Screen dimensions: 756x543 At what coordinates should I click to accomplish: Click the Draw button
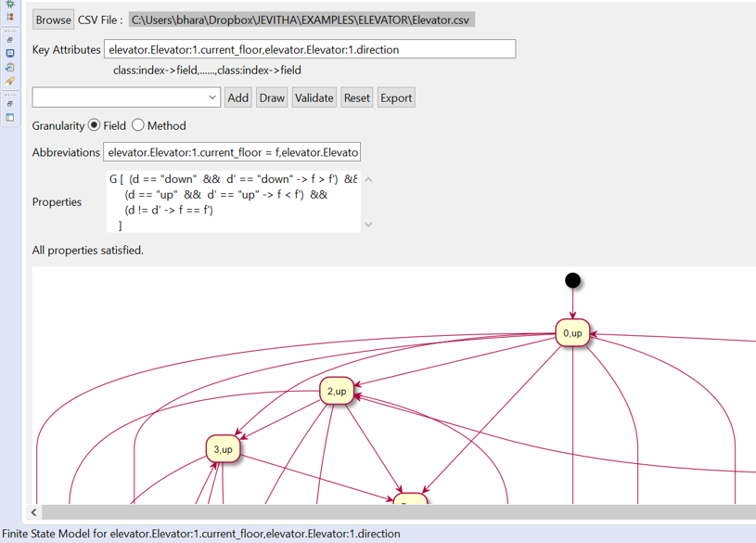point(272,97)
